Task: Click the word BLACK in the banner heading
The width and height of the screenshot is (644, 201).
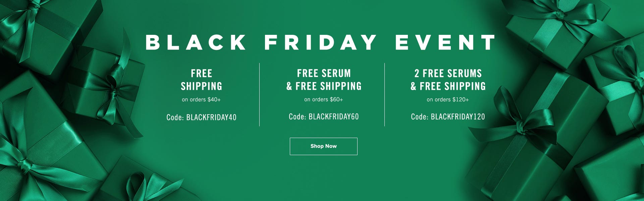Action: (196, 42)
